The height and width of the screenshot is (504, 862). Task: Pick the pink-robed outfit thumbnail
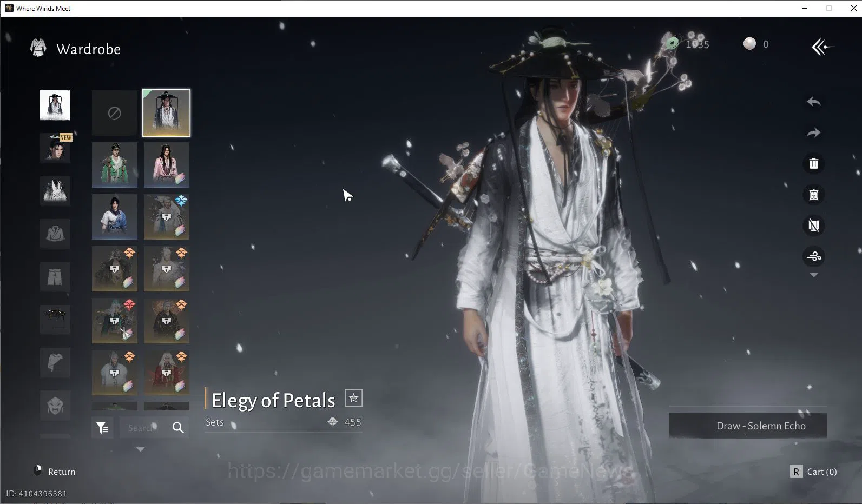[167, 165]
